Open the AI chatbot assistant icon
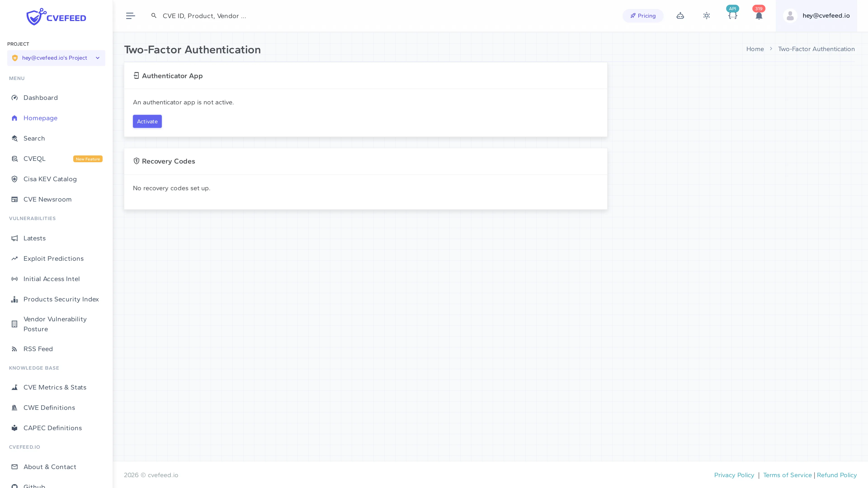 pos(680,16)
